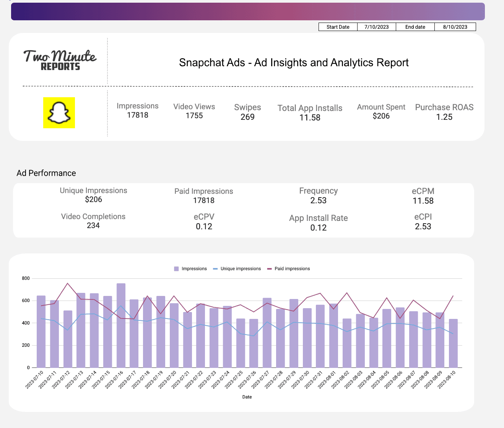This screenshot has width=504, height=428.
Task: Open the End date picker field
Action: [455, 27]
